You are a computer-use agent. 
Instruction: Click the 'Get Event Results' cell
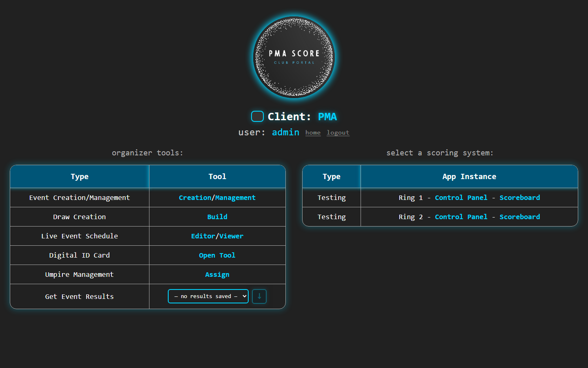(x=80, y=297)
